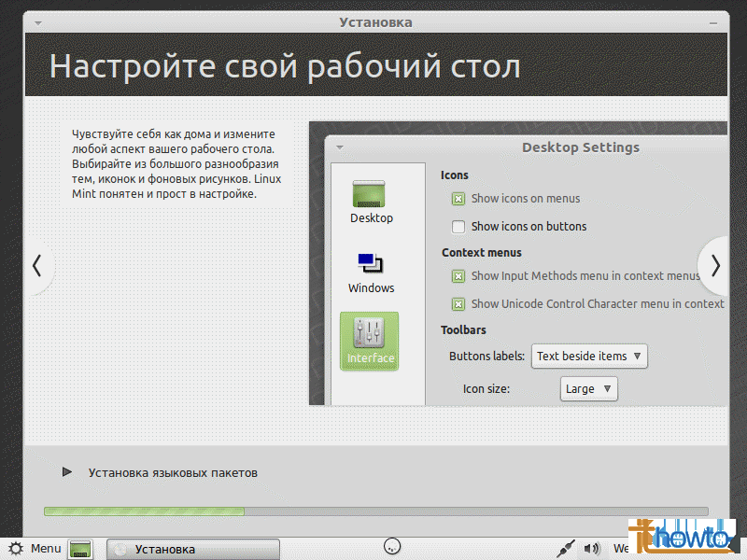The width and height of the screenshot is (747, 560).
Task: Click the show desktop panel icon
Action: tap(80, 549)
